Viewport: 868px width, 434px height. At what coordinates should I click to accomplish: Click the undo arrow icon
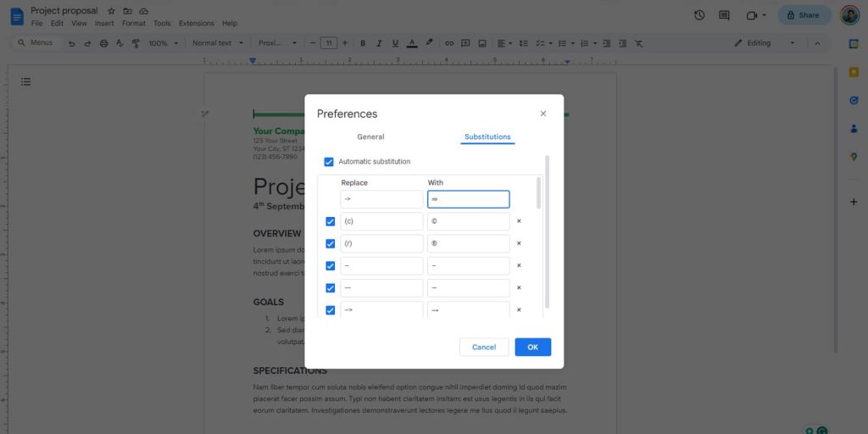(71, 43)
